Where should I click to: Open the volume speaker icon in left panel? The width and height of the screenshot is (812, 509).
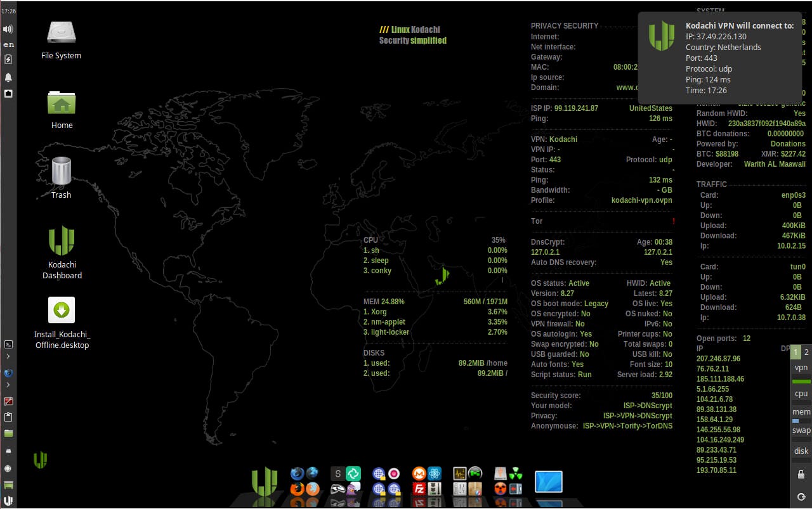tap(8, 29)
